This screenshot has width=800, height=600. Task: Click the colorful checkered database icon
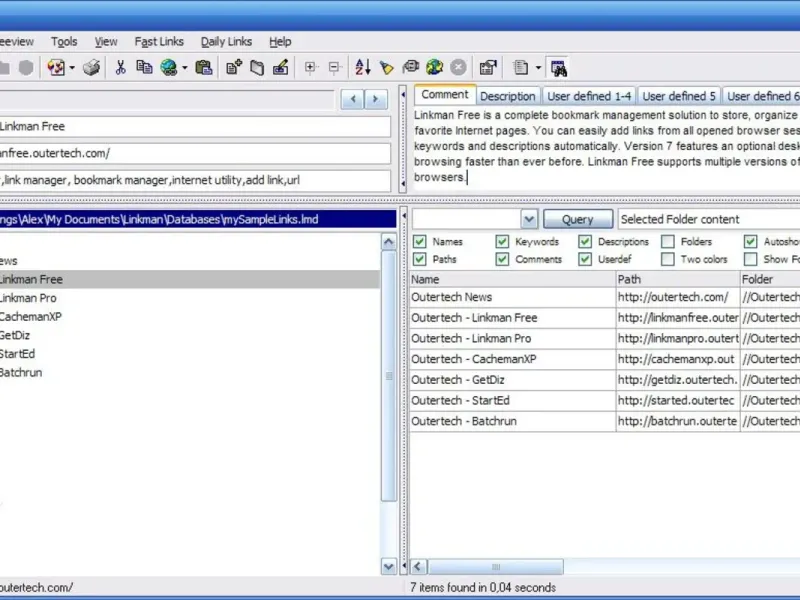[x=56, y=67]
